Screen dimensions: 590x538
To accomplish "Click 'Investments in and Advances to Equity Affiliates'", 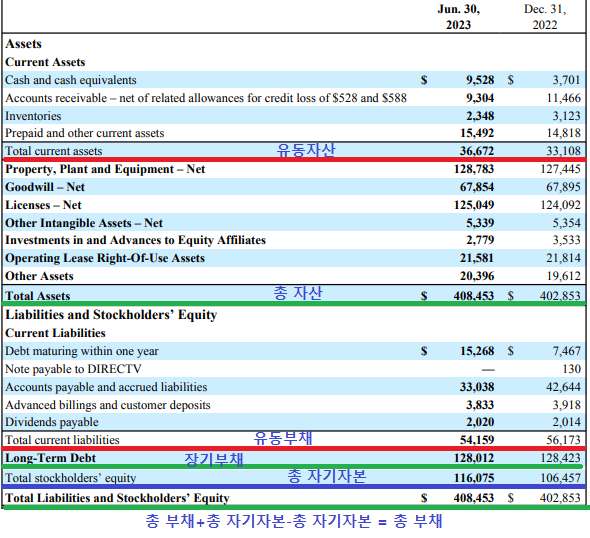I will [135, 240].
